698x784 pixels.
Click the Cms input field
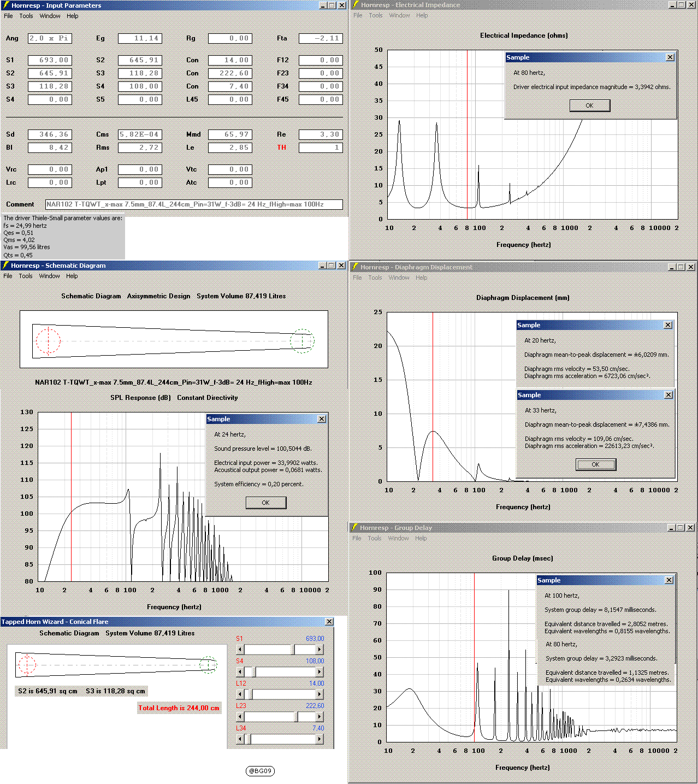pyautogui.click(x=140, y=134)
